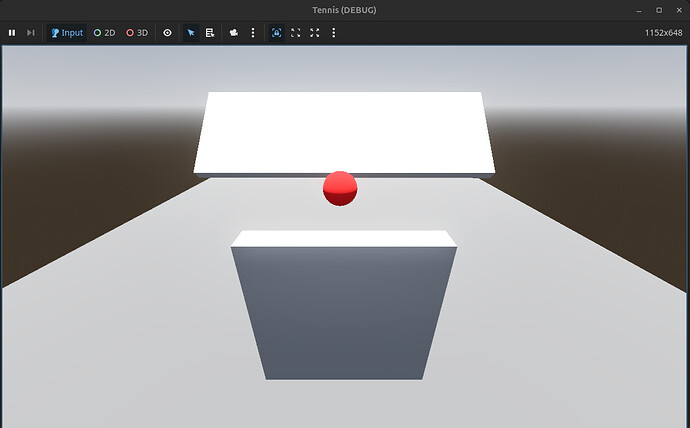Minimize the Tennis debug window
The height and width of the screenshot is (428, 690).
click(x=639, y=10)
